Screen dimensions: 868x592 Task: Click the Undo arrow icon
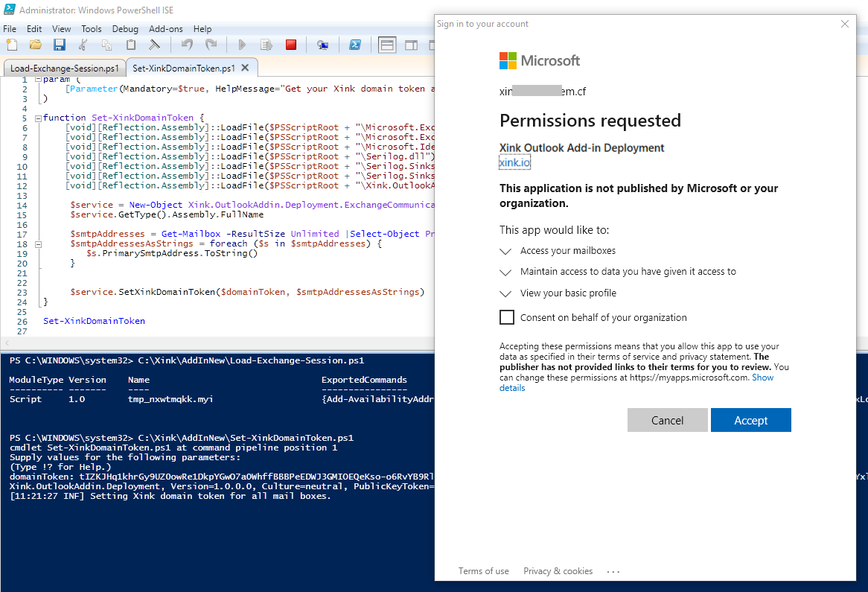[187, 45]
